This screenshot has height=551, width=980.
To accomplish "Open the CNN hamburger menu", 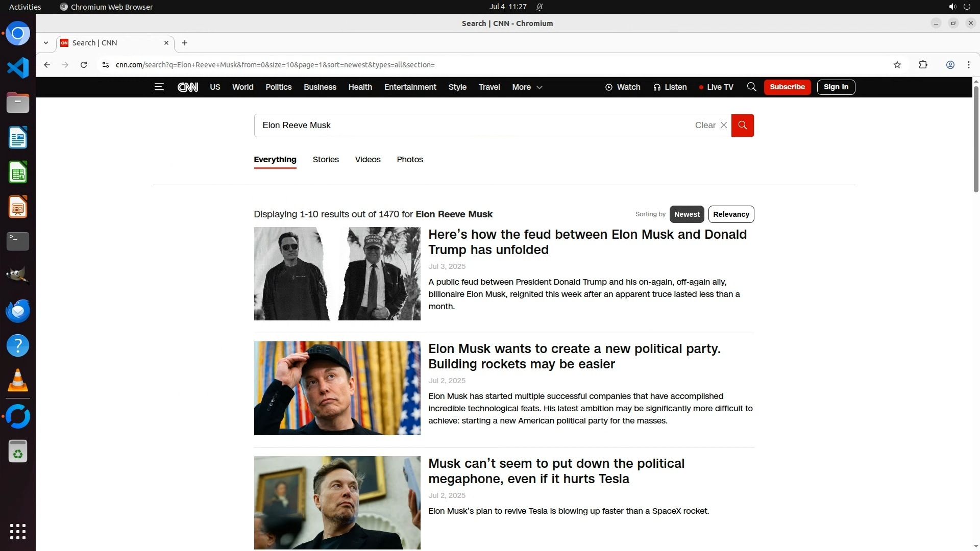I will point(159,87).
